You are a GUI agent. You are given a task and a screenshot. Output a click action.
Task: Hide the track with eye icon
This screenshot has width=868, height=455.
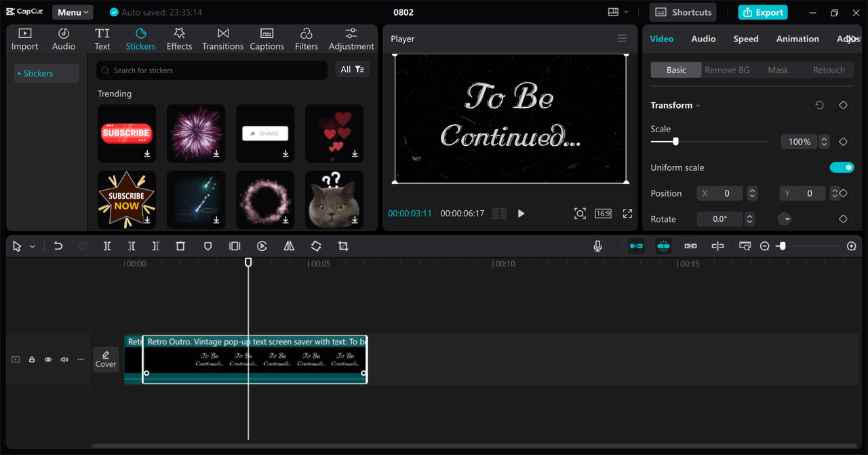click(x=48, y=359)
